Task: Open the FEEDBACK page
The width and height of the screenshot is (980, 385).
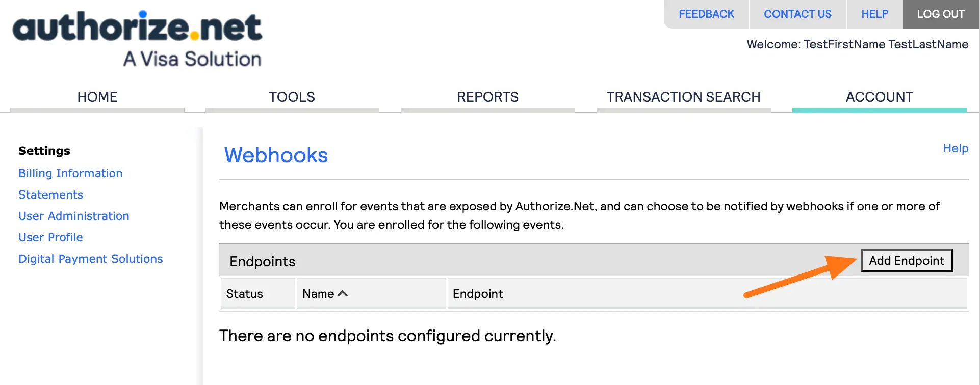Action: point(706,14)
